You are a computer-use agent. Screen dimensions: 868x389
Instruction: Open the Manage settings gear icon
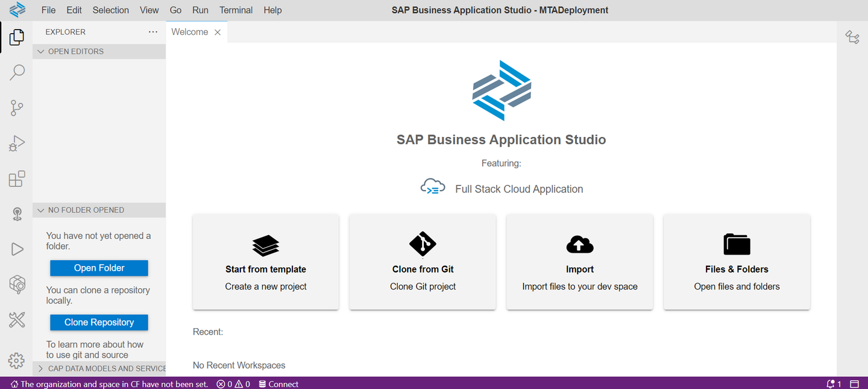point(17,360)
